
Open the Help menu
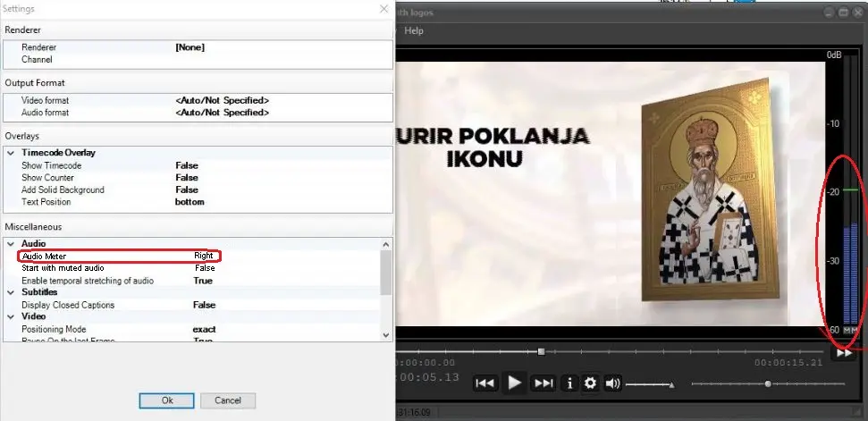coord(414,30)
